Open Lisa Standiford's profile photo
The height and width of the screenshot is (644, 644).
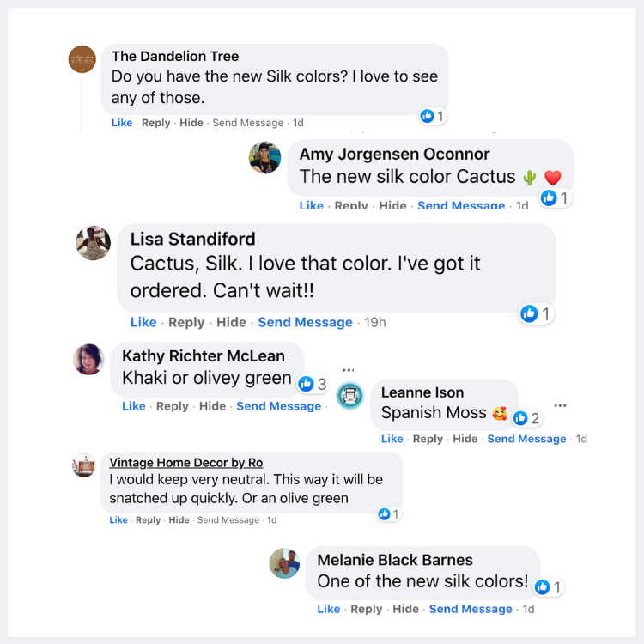tap(93, 243)
